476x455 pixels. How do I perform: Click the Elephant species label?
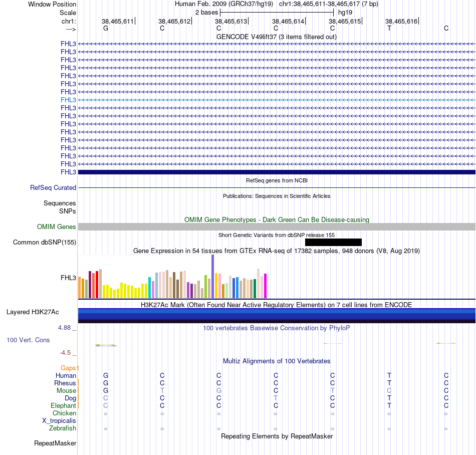(x=63, y=405)
